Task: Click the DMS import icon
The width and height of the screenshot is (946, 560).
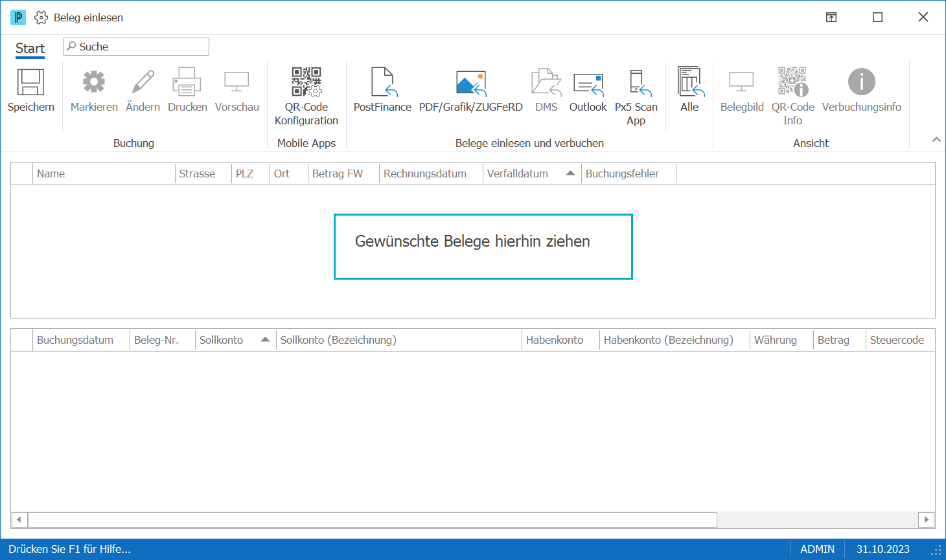Action: (x=546, y=82)
